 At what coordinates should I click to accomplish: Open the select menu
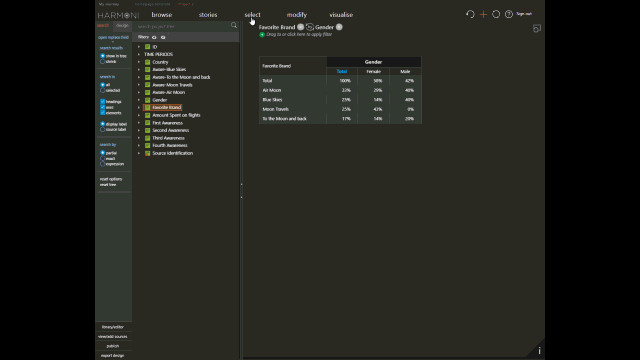click(252, 15)
